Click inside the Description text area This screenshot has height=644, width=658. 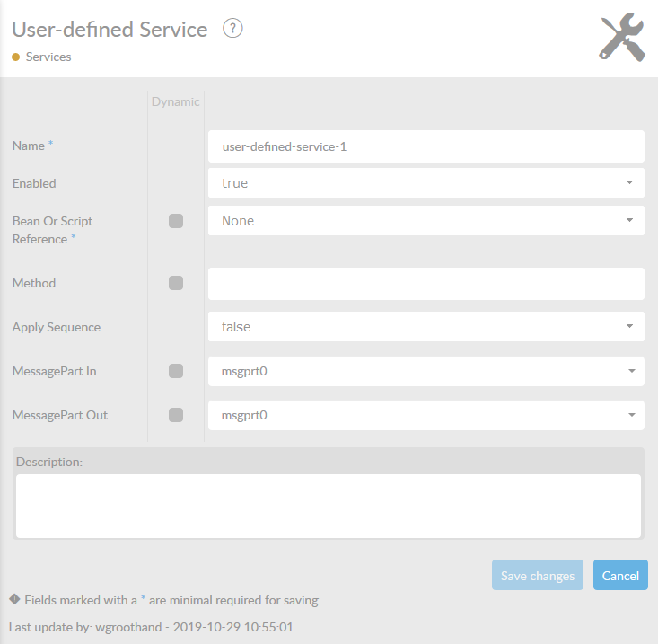[329, 507]
